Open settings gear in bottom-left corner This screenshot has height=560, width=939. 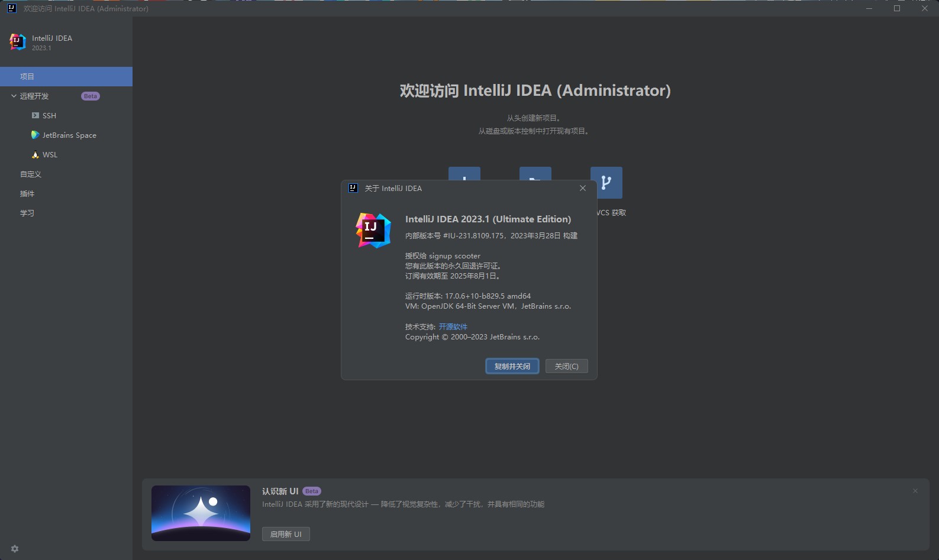pos(15,549)
